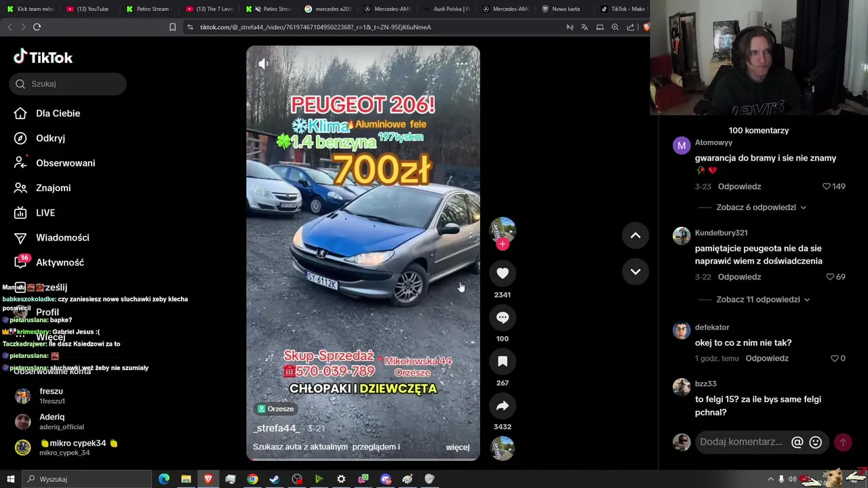Open the Znajomi section
Viewport: 868px width, 488px height.
43,188
